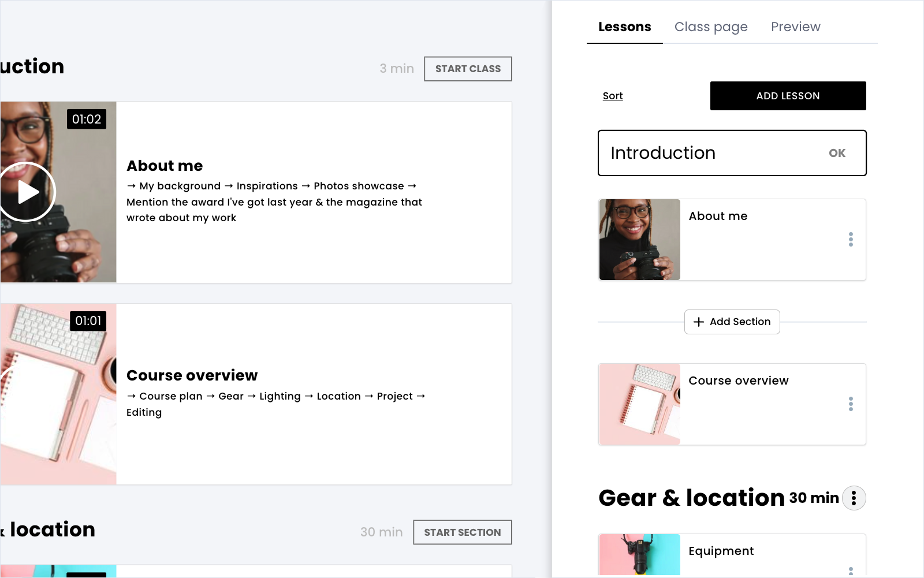The width and height of the screenshot is (924, 578).
Task: Click the plus icon in Add Section
Action: 699,322
